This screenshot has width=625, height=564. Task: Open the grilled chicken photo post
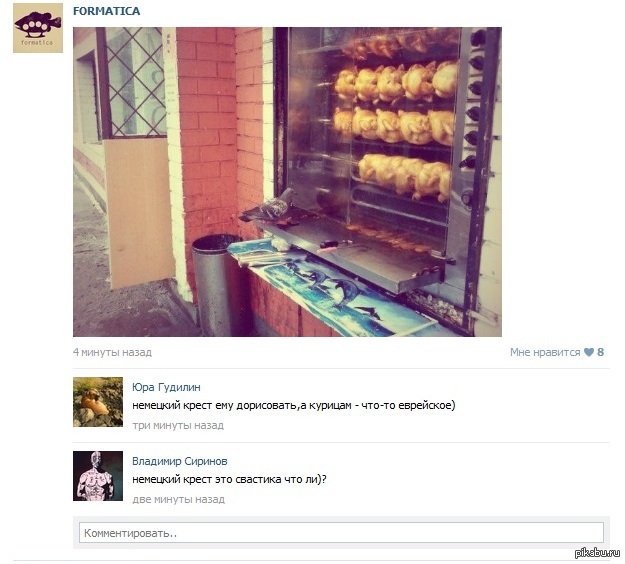(x=287, y=182)
